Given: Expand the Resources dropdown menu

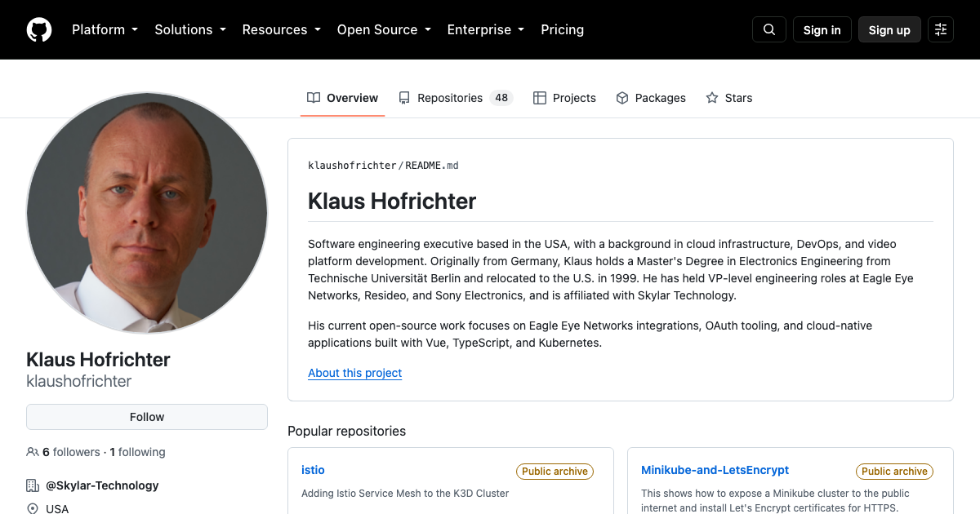Looking at the screenshot, I should (281, 29).
